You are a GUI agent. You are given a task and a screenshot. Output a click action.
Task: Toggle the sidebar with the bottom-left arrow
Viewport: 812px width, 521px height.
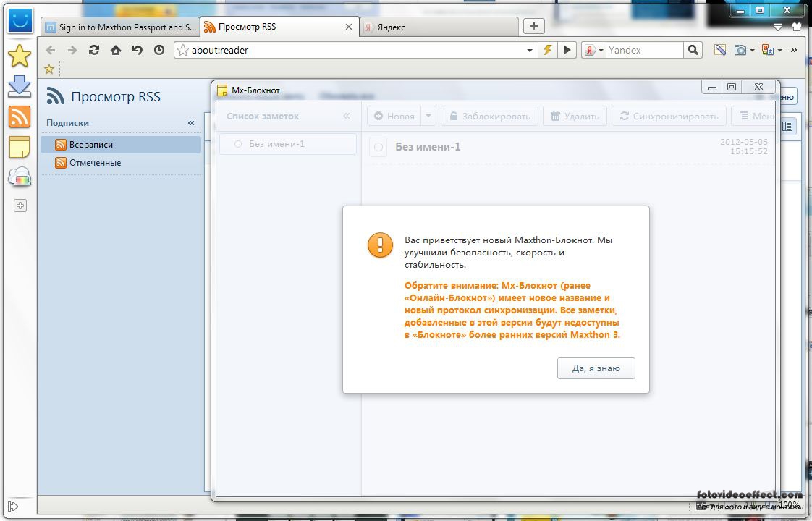pyautogui.click(x=14, y=506)
